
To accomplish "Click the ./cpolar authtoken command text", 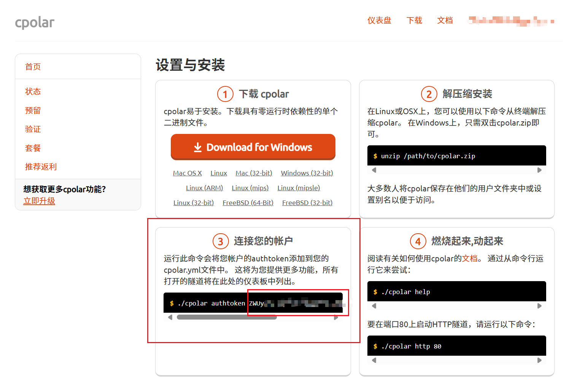I will 211,303.
